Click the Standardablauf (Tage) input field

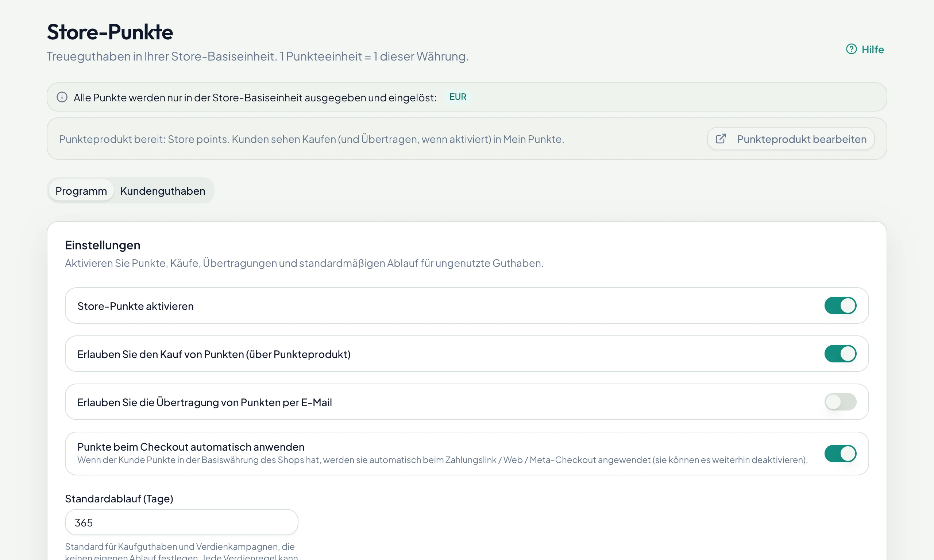(x=182, y=522)
